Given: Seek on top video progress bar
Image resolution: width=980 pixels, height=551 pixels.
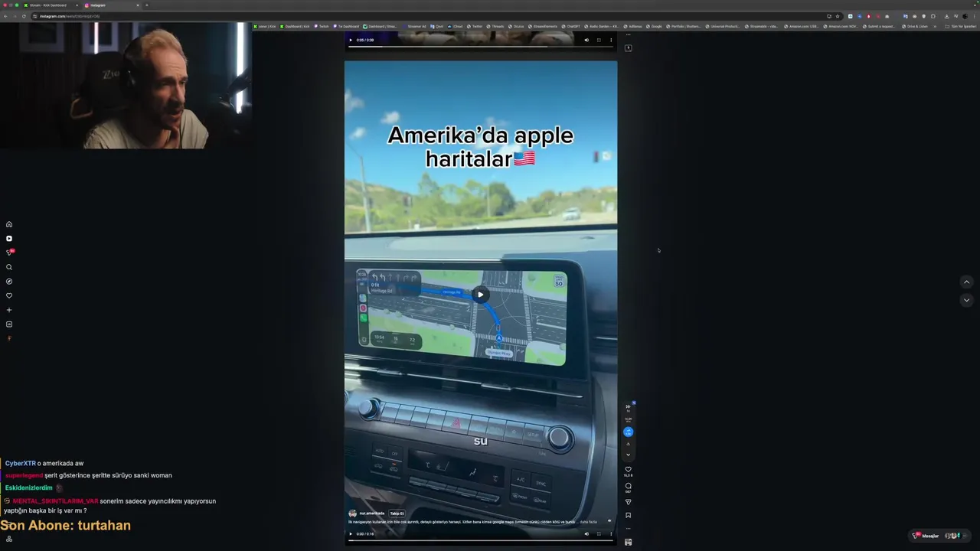Looking at the screenshot, I should tap(481, 46).
